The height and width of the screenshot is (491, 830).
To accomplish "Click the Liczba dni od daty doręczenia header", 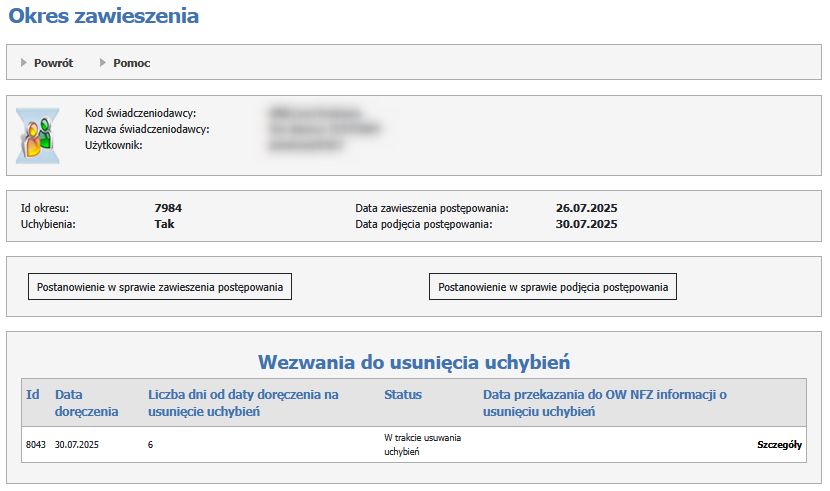I will pyautogui.click(x=243, y=403).
